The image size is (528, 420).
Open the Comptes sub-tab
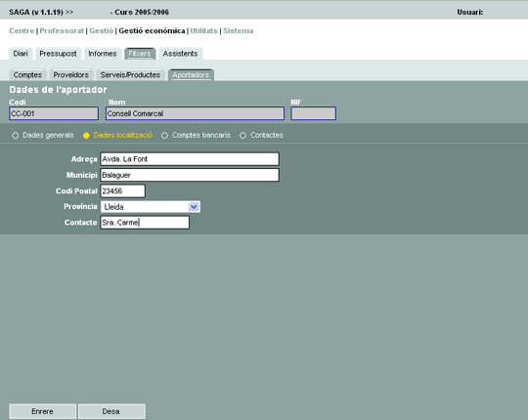coord(27,75)
